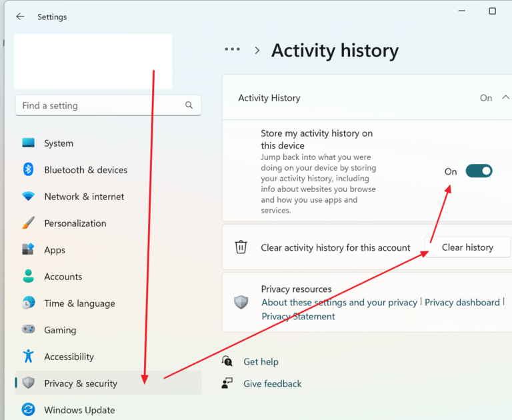The height and width of the screenshot is (420, 512).
Task: Click the Give feedback link
Action: pos(272,383)
